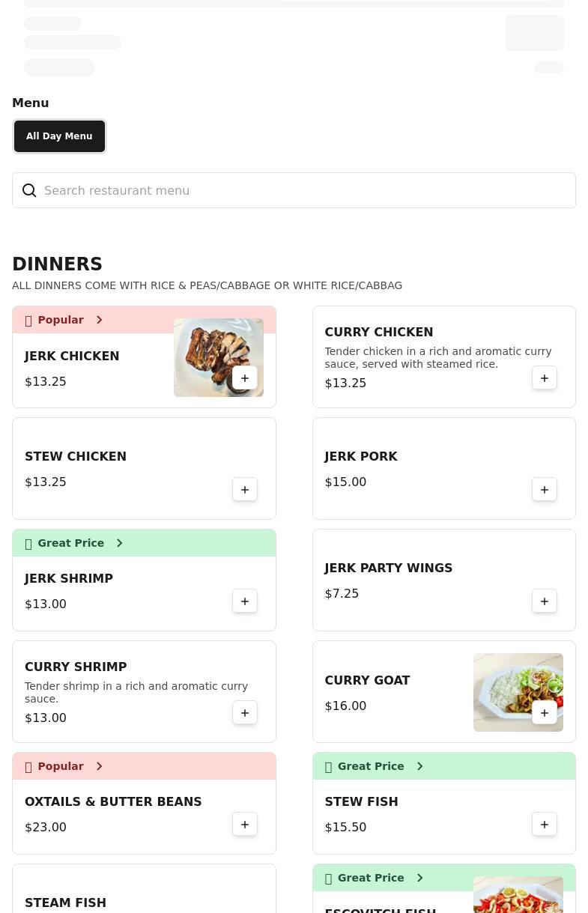
Task: Add Curry Chicken with plus button
Action: (545, 378)
